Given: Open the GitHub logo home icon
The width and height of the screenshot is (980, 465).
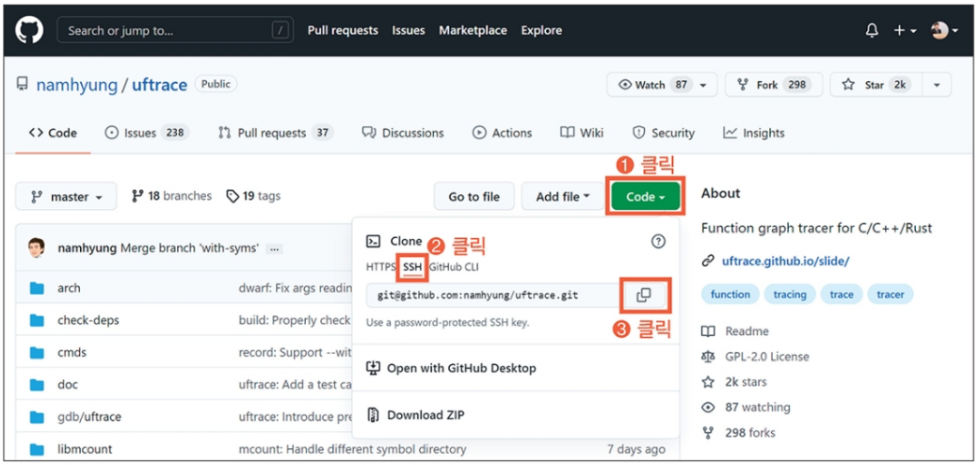Looking at the screenshot, I should tap(29, 30).
